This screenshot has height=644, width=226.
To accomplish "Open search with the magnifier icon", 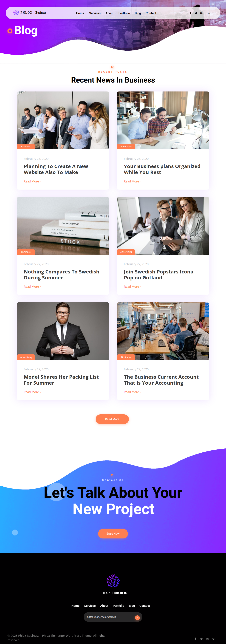I will 209,13.
